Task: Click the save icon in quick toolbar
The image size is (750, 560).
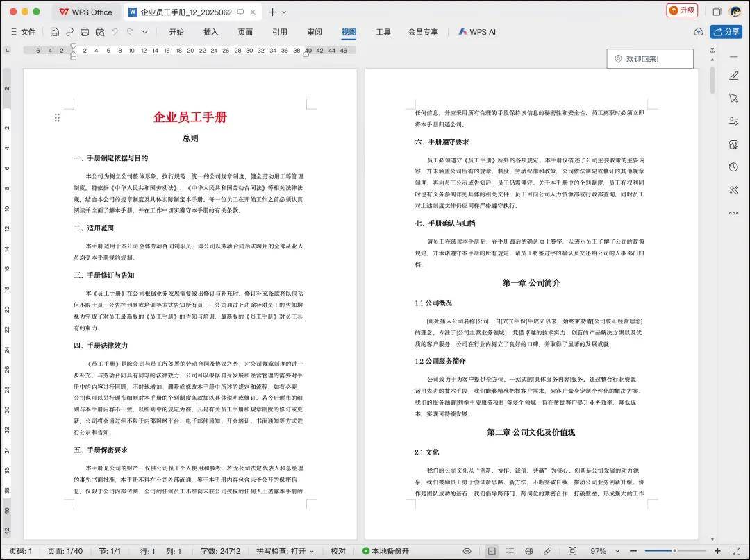Action: (55, 32)
